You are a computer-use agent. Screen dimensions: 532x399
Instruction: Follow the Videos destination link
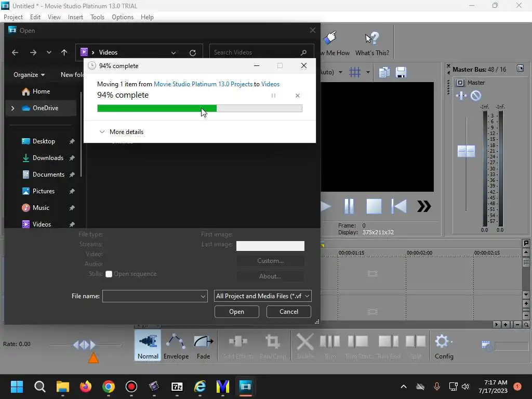point(270,84)
